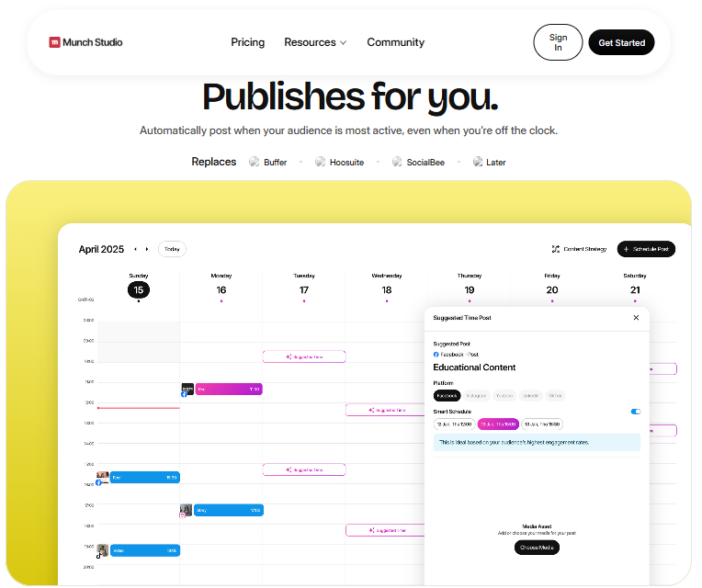Viewport: 702px width, 588px height.
Task: Go to previous week with left arrow
Action: [136, 249]
